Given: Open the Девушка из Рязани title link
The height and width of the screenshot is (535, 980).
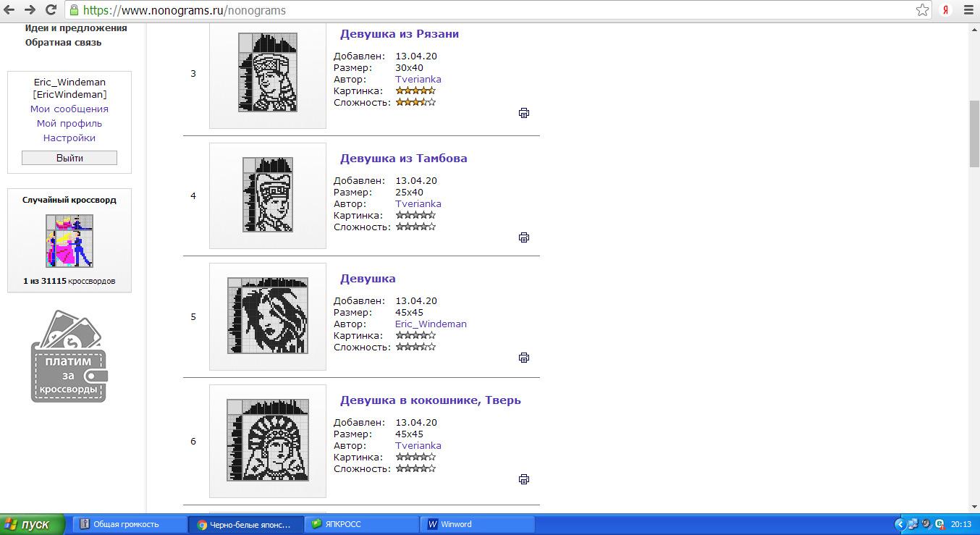Looking at the screenshot, I should tap(399, 34).
